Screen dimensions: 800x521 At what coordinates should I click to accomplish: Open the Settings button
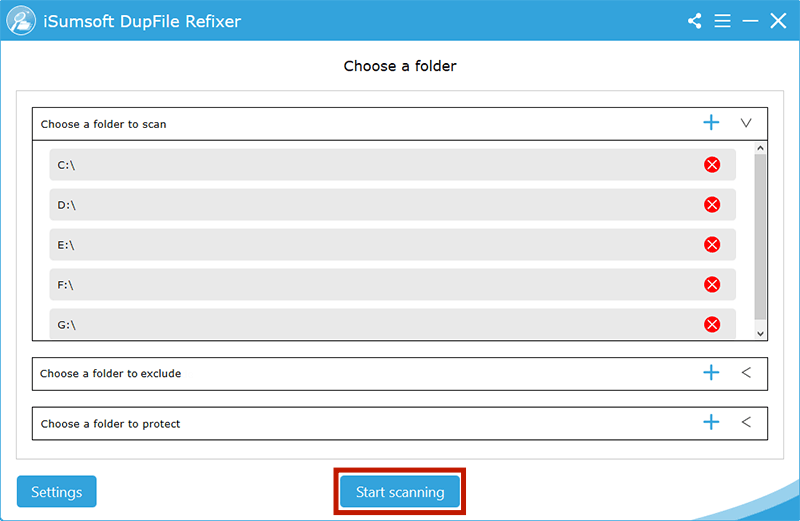point(57,491)
